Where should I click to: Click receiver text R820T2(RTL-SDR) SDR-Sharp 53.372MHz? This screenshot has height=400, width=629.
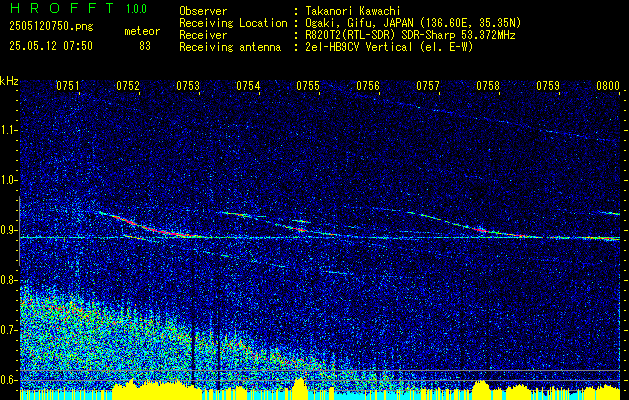point(410,35)
